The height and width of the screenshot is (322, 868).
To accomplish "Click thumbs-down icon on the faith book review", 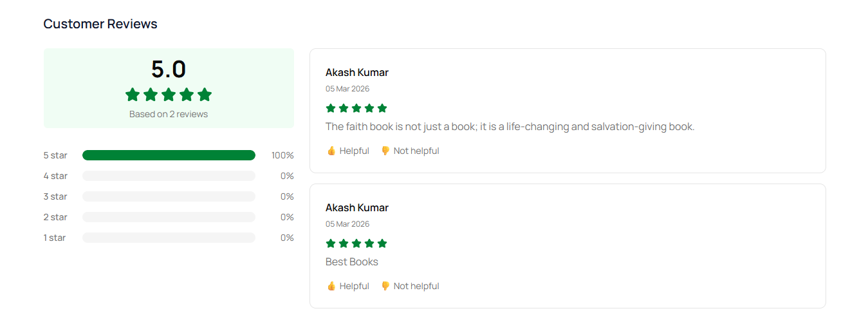I will pos(385,151).
